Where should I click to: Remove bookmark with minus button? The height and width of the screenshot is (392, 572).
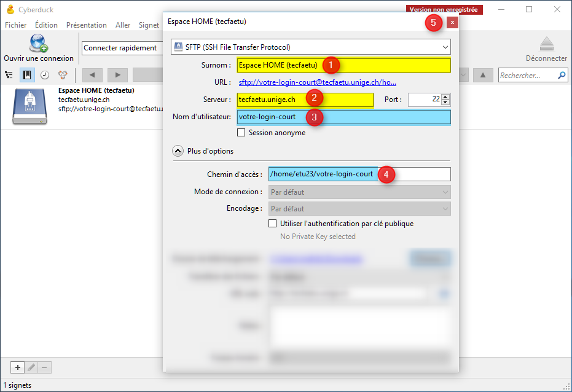click(44, 367)
